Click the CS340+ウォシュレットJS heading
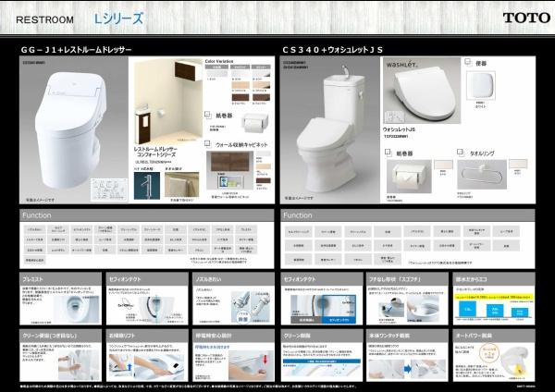555x392 pixels. click(x=333, y=50)
